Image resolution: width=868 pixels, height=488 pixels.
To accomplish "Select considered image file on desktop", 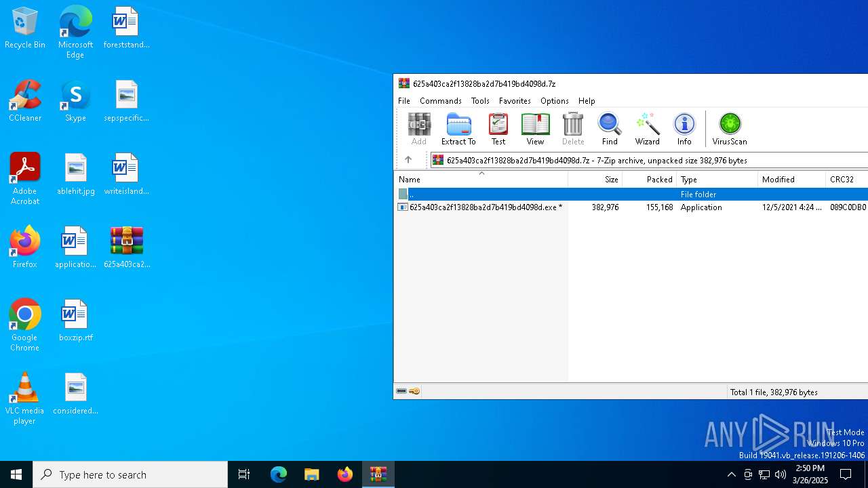I will click(x=75, y=394).
